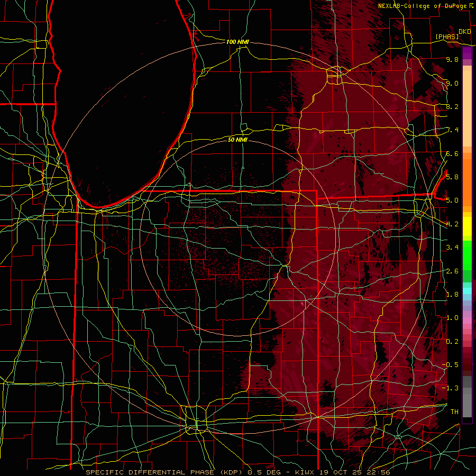Click the yellow band of the color scale
Image resolution: width=476 pixels, height=476 pixels.
point(467,226)
